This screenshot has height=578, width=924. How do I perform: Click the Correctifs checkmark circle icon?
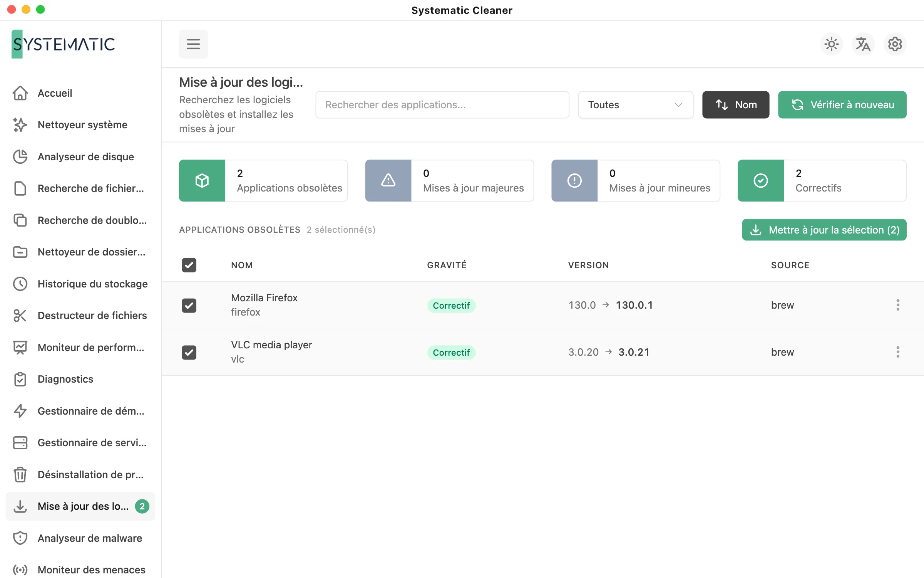761,180
